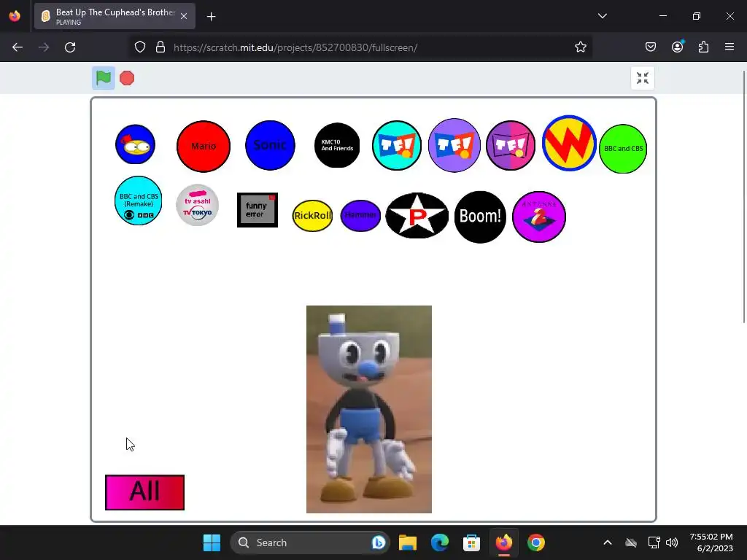This screenshot has width=747, height=560.
Task: Click the taskbar Search box
Action: tap(310, 542)
